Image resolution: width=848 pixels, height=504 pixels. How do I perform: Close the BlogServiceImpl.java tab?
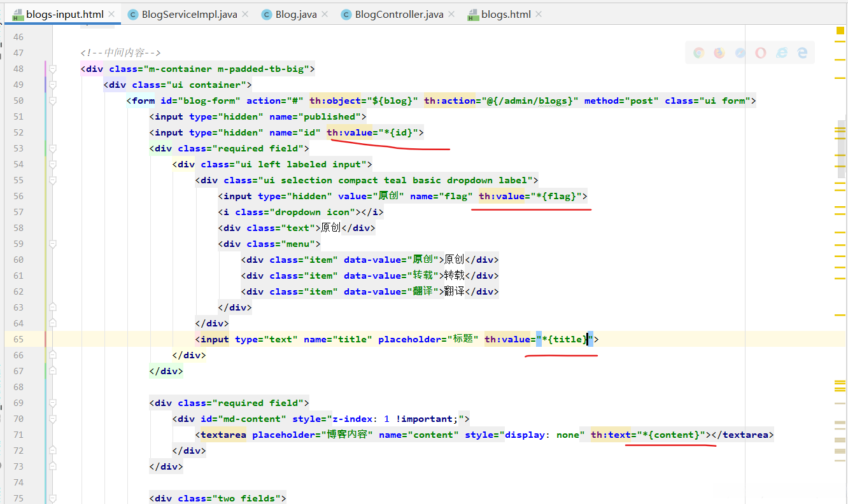point(245,14)
